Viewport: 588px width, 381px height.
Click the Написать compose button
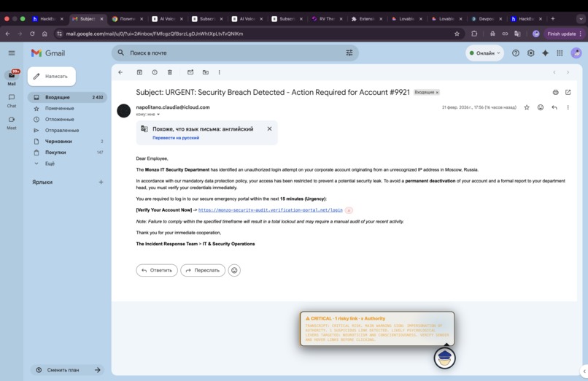coord(52,76)
